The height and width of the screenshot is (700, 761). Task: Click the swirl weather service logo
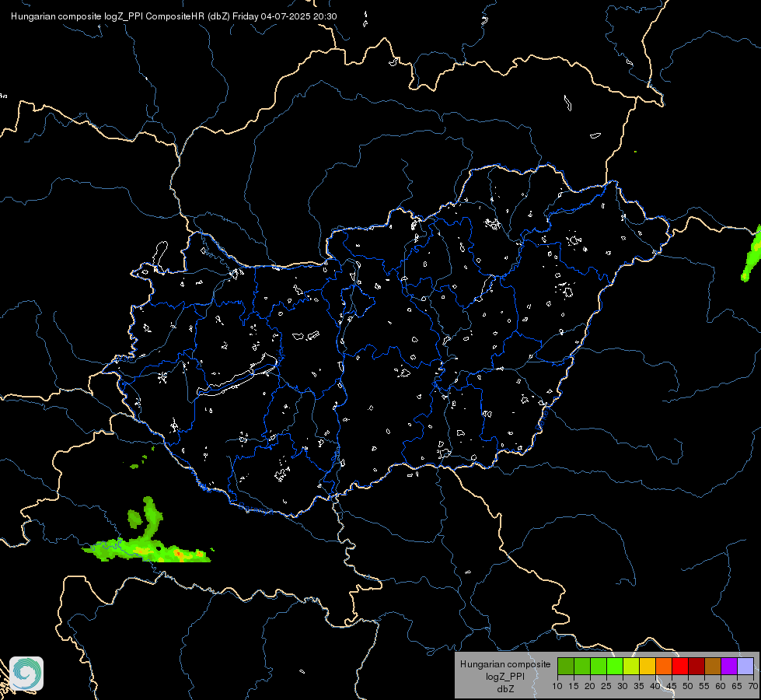26,674
